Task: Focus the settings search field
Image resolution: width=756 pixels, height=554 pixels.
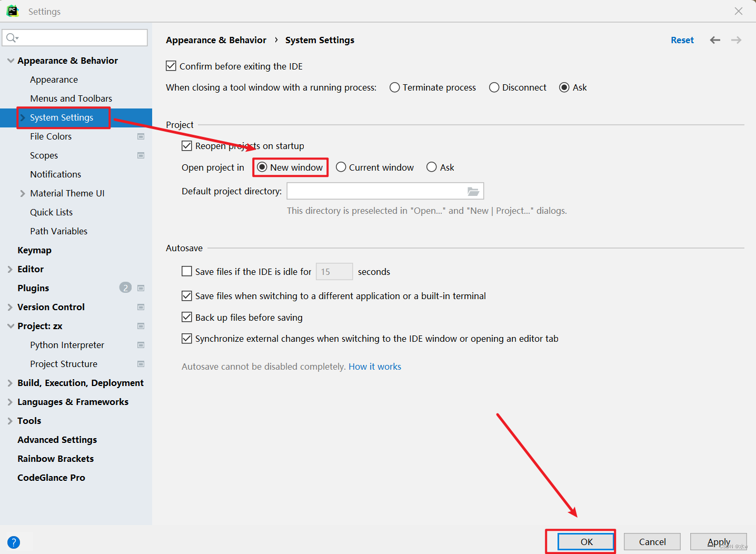Action: 75,38
